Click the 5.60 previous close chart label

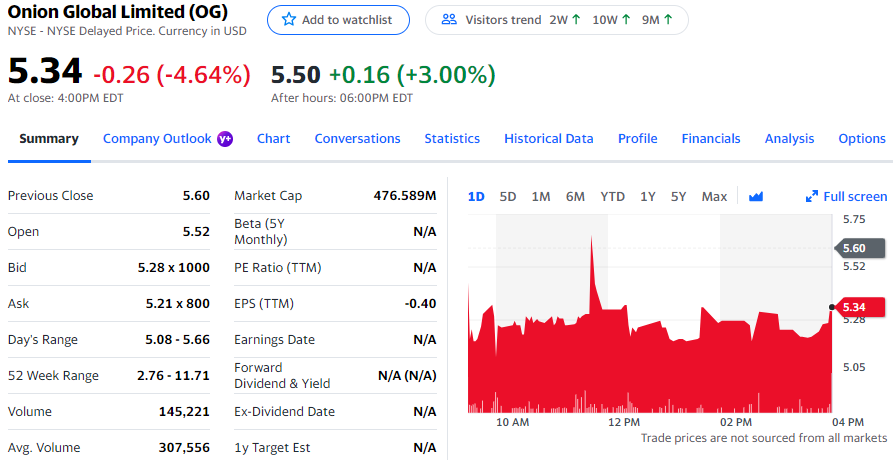[858, 248]
